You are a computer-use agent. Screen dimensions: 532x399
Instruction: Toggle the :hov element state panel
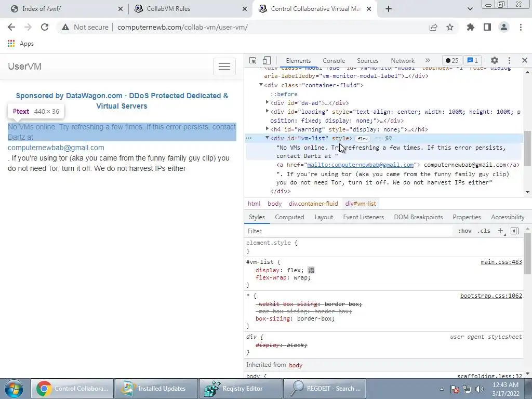click(465, 231)
